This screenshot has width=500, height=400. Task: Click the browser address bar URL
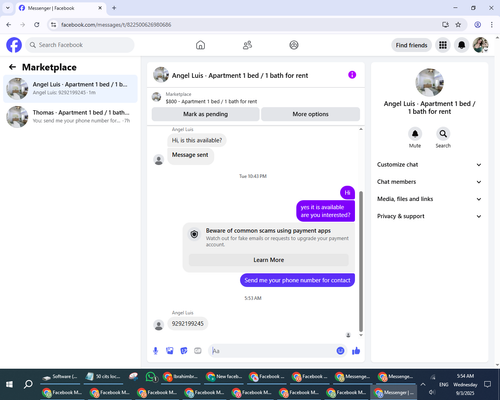(116, 25)
